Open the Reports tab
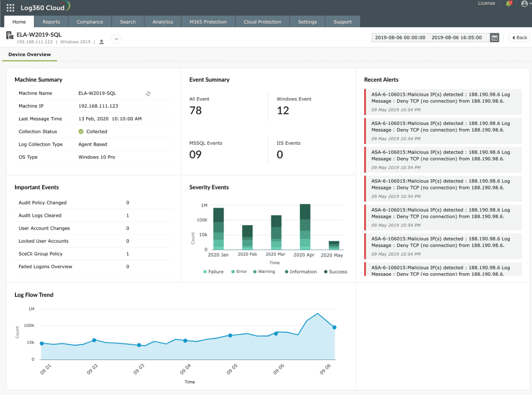Viewport: 532px width, 395px height. point(51,22)
